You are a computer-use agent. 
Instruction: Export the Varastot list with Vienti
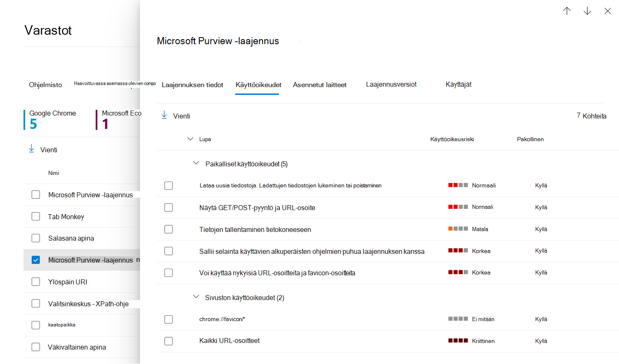coord(43,150)
